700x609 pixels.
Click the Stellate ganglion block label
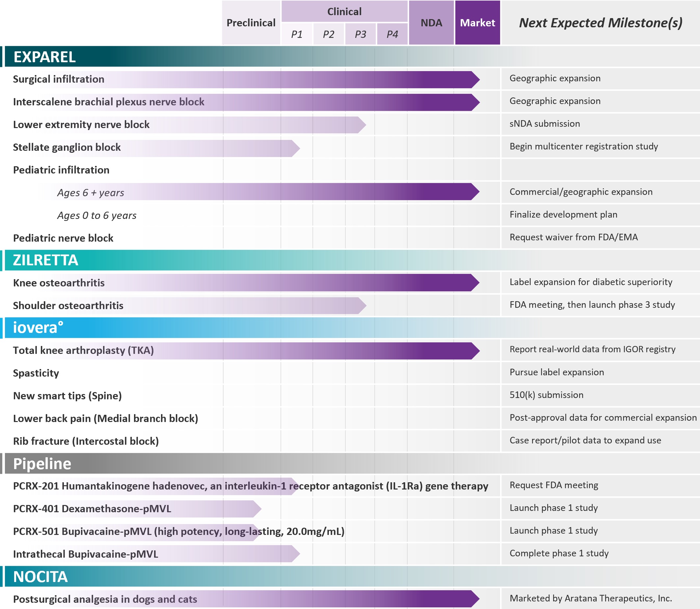pos(67,147)
